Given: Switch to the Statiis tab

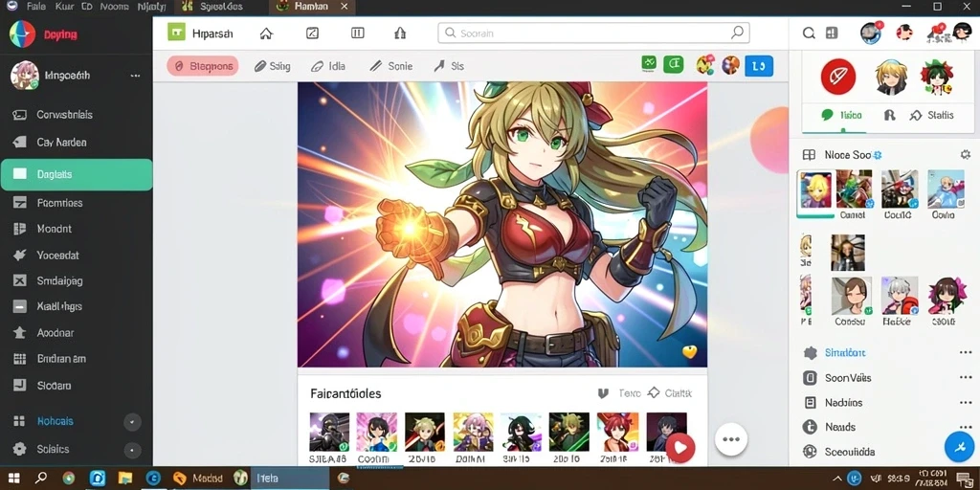Looking at the screenshot, I should coord(932,115).
